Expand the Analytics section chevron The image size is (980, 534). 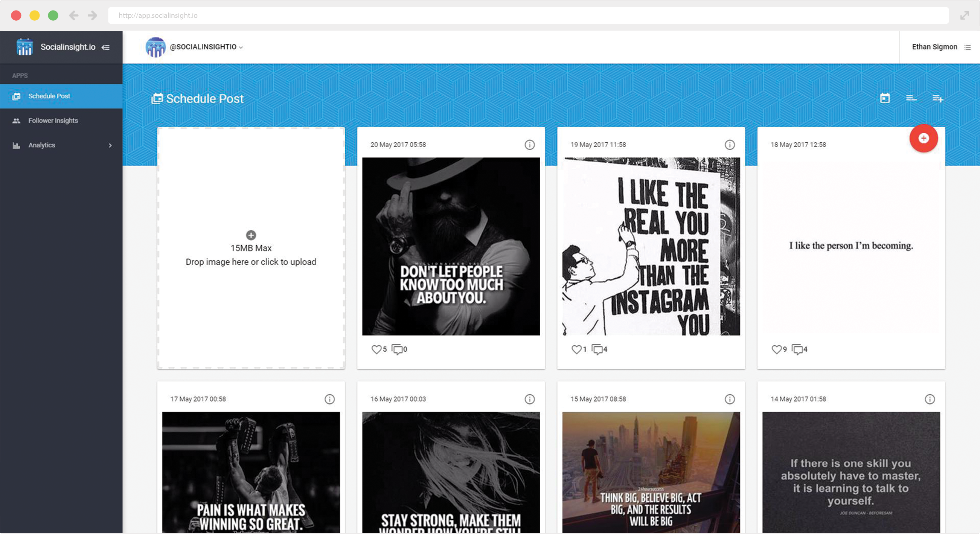(x=110, y=145)
